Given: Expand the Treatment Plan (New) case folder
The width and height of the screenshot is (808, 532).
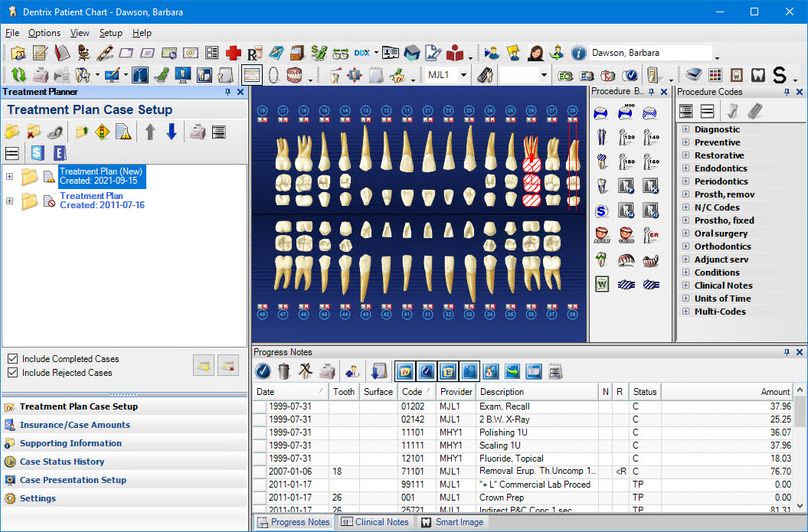Looking at the screenshot, I should 9,177.
